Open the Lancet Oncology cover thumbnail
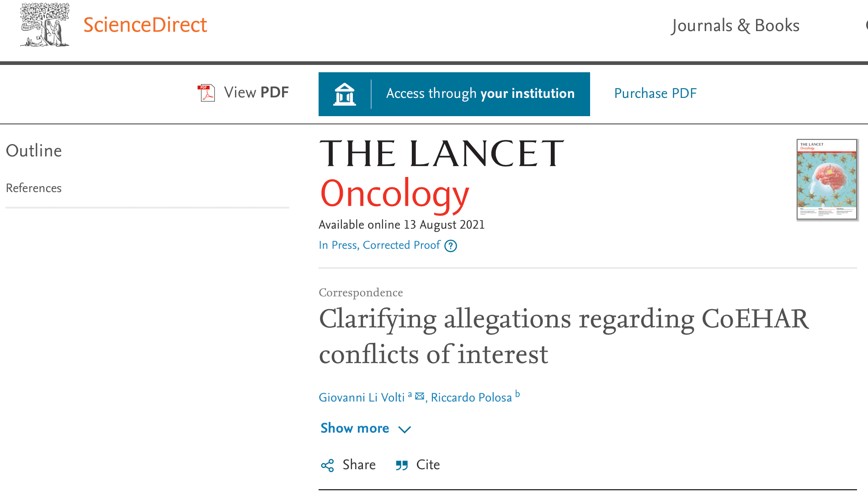 826,179
